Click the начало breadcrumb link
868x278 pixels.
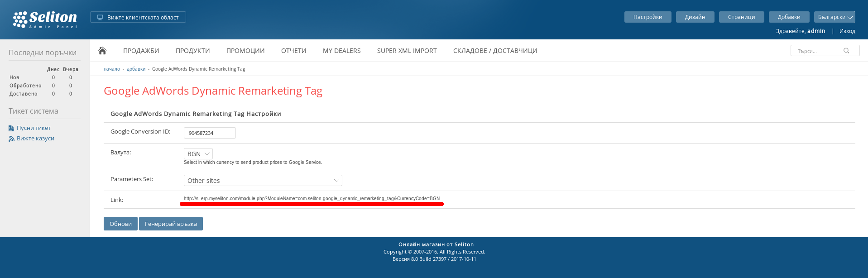click(x=112, y=69)
